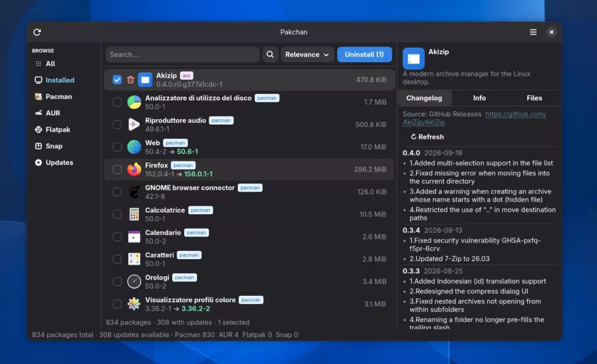Image resolution: width=597 pixels, height=364 pixels.
Task: Click the Uninstall (1) button
Action: click(364, 54)
